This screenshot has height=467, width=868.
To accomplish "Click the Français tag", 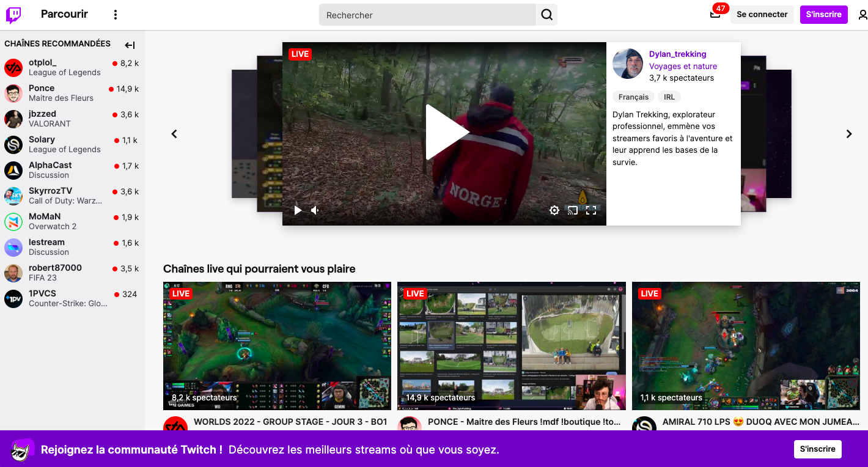I will pos(633,97).
